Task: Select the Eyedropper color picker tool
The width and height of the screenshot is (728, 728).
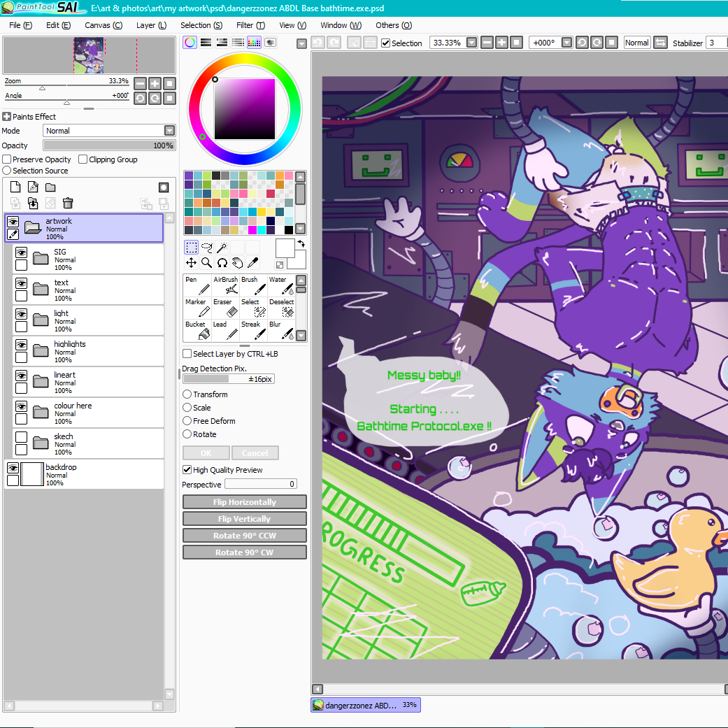Action: click(252, 263)
